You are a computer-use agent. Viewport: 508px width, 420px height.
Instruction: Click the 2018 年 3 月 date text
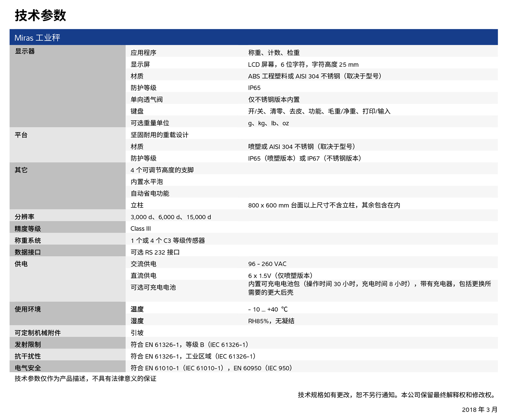pos(479,410)
